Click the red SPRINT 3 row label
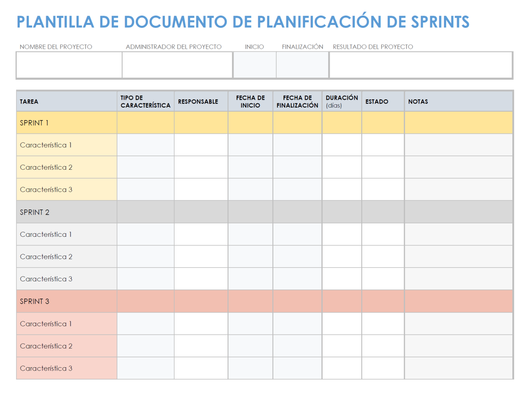 tap(35, 301)
